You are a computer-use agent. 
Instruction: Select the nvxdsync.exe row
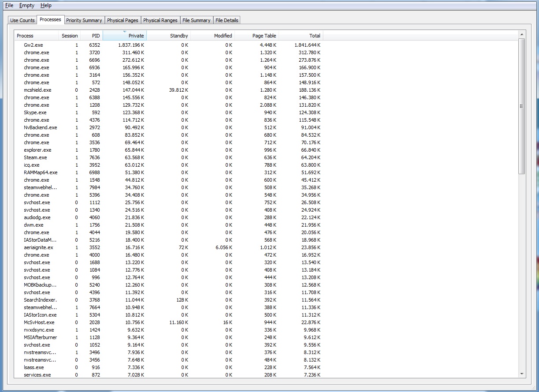click(x=169, y=330)
